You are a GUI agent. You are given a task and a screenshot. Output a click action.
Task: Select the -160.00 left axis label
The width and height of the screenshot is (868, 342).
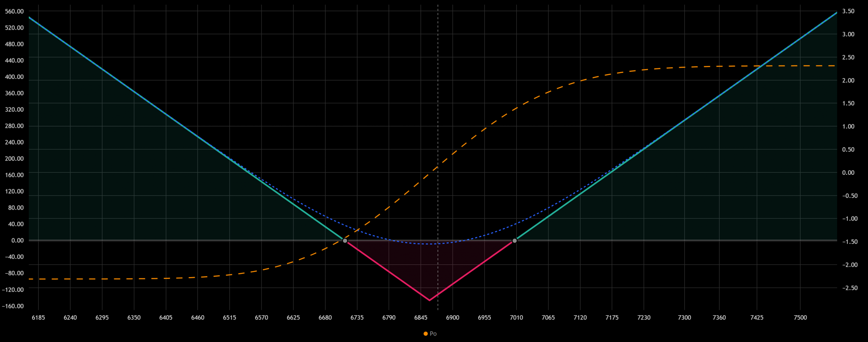pyautogui.click(x=14, y=306)
